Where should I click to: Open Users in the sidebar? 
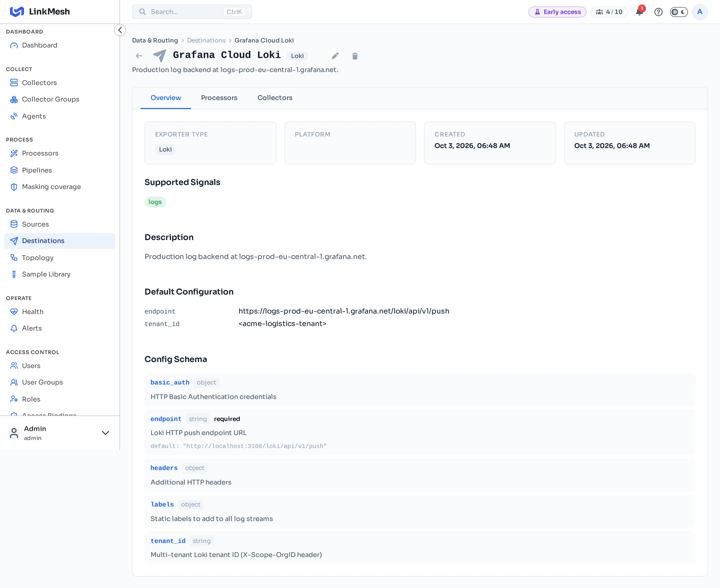click(x=59, y=366)
